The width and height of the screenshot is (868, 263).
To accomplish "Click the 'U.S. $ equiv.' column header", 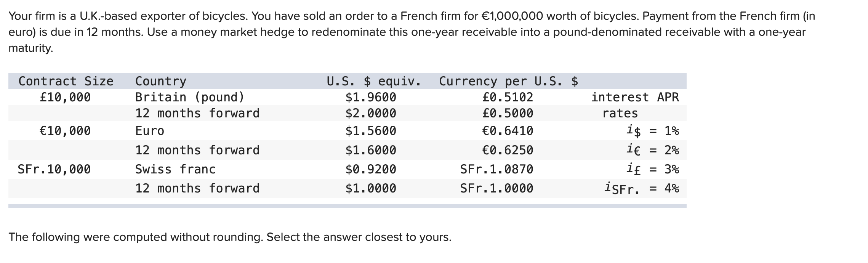I will (374, 81).
